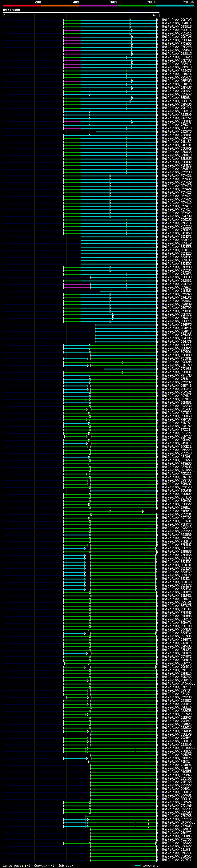Select the UniRef100_B8XED7 label

coord(177,264)
